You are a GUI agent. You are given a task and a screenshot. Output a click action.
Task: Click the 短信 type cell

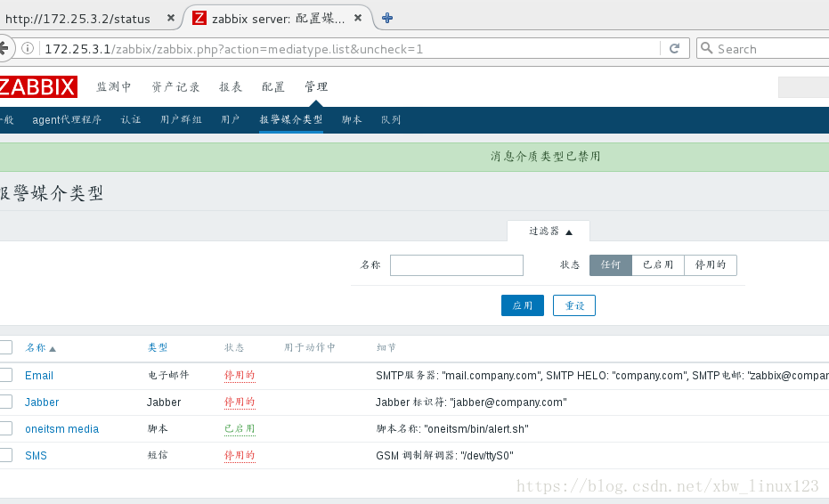158,455
